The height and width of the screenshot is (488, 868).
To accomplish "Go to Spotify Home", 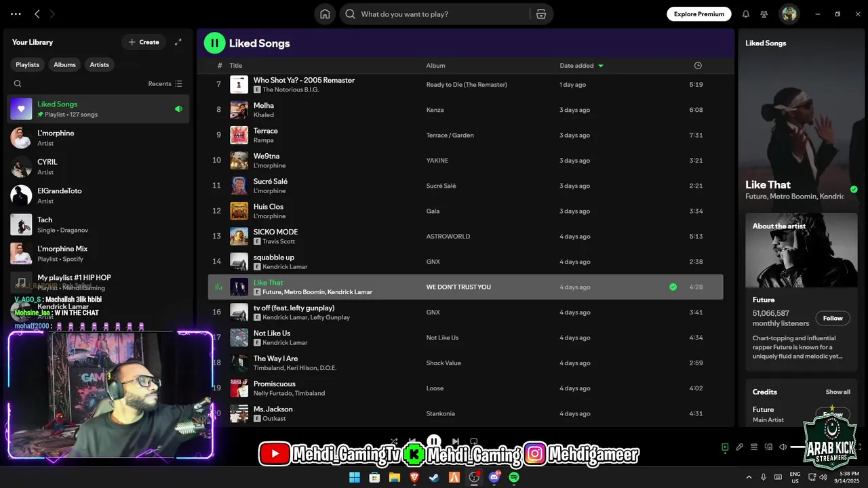I will click(325, 14).
